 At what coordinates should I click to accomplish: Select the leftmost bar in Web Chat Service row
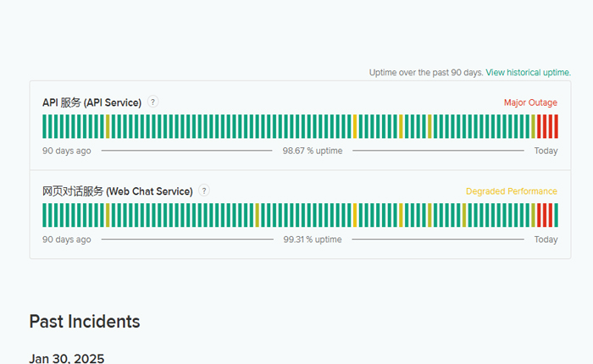point(45,215)
